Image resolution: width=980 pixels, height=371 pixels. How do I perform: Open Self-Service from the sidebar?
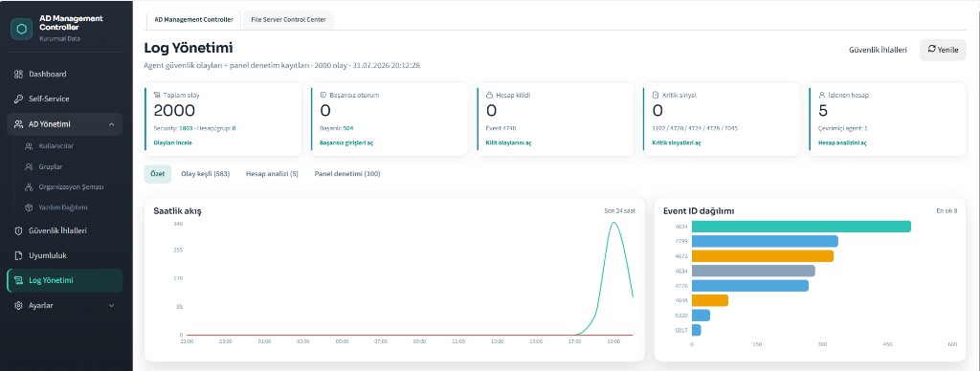65,99
